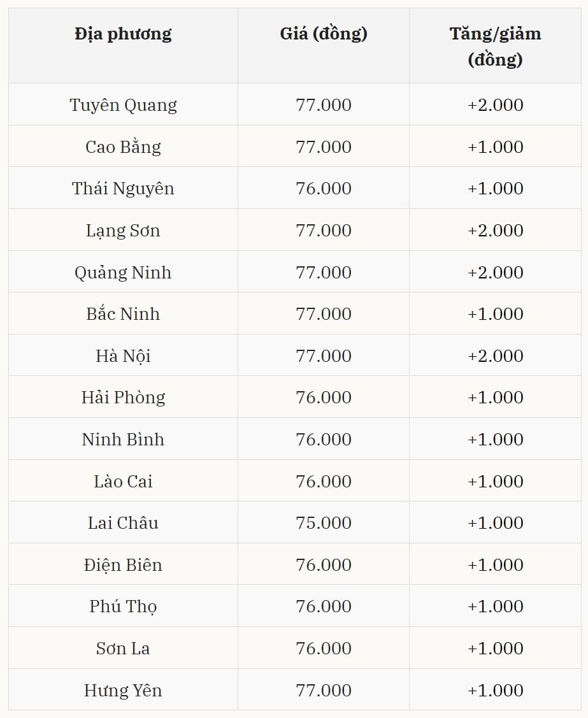Click the Địa phương column header
Image resolution: width=588 pixels, height=718 pixels.
(x=123, y=33)
